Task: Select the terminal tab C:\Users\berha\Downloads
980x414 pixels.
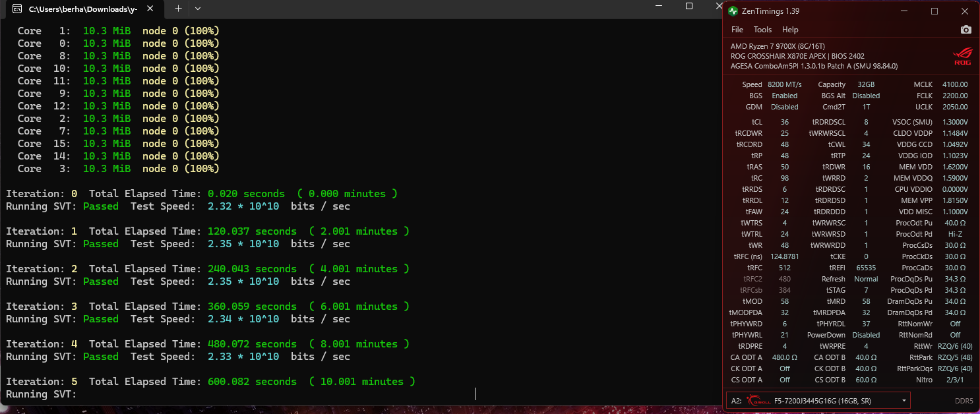Action: pyautogui.click(x=84, y=9)
